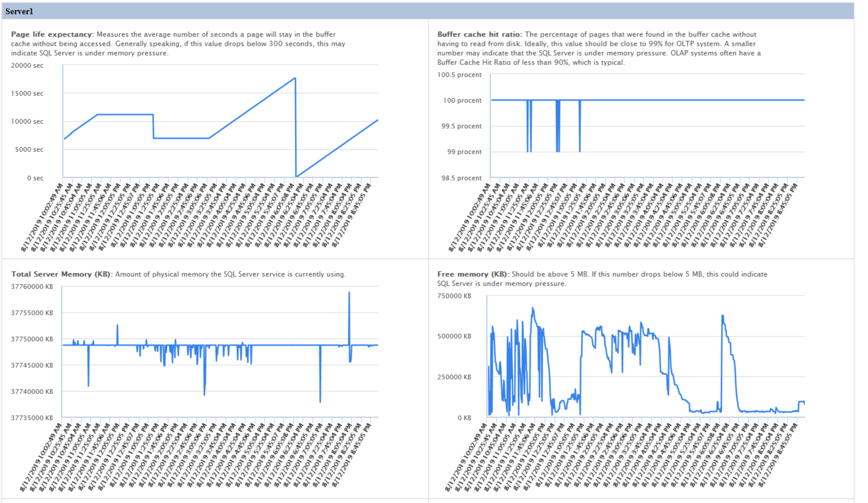Click the 250000 KB axis label
Screen dimensions: 868x503
[x=454, y=377]
